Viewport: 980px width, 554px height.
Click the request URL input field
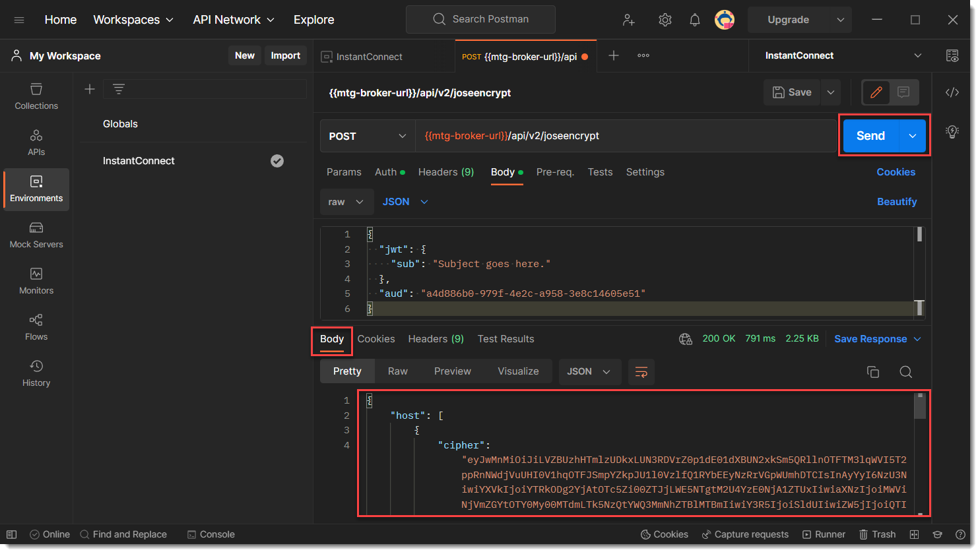[x=626, y=136]
